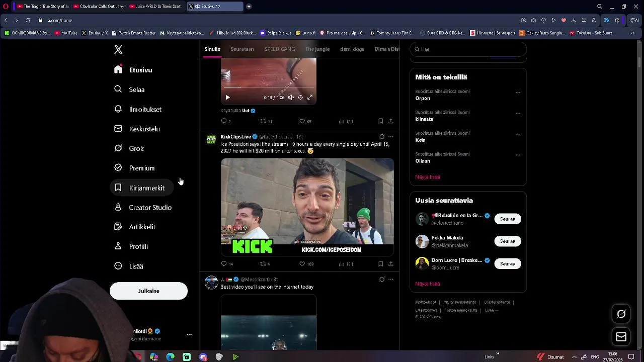
Task: Open more options on Messilizer0 post
Action: [391, 280]
